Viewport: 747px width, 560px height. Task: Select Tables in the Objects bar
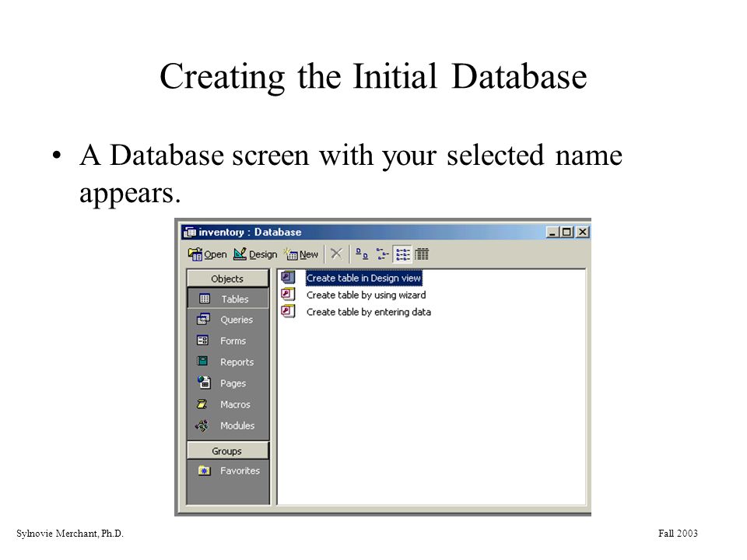click(228, 299)
